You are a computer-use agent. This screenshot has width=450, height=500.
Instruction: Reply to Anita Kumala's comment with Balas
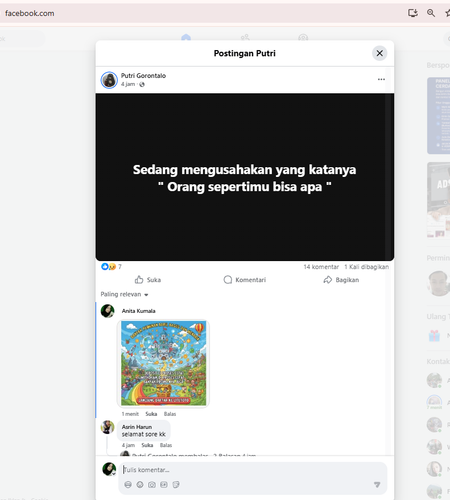[x=170, y=414]
